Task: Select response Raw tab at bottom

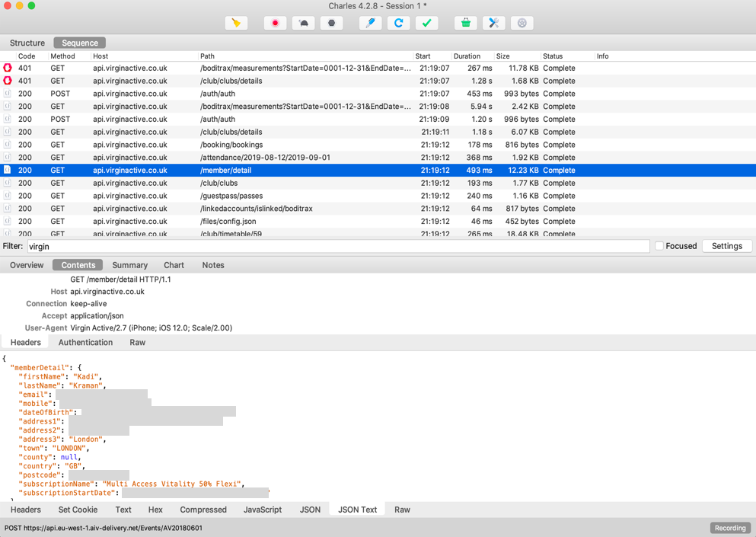Action: click(402, 510)
